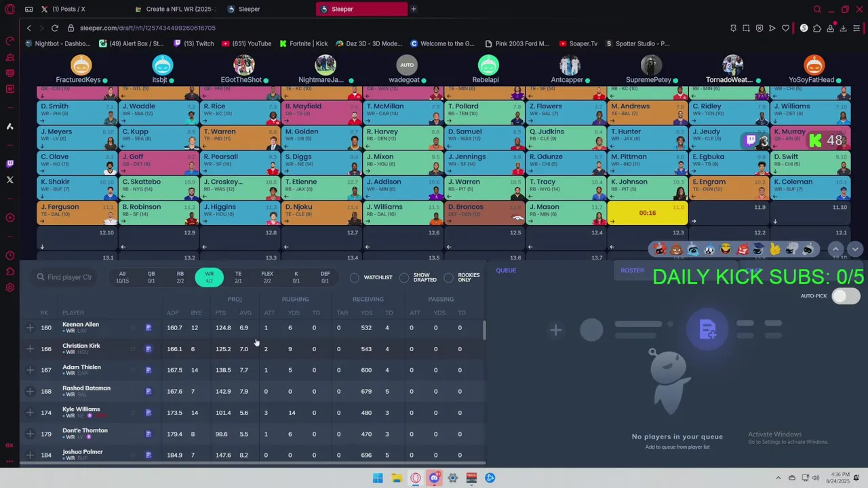Open the Fortnite Kick bookmark
The image size is (868, 488).
tap(304, 43)
